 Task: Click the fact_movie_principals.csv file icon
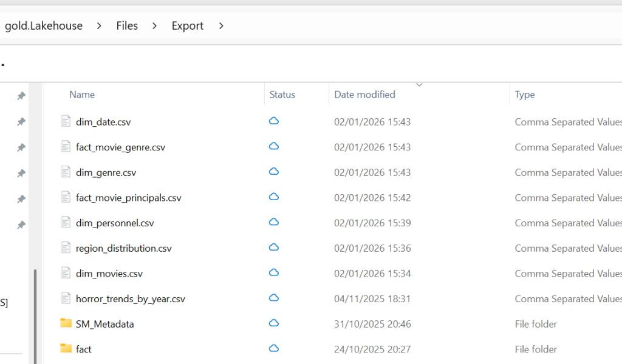pos(66,197)
